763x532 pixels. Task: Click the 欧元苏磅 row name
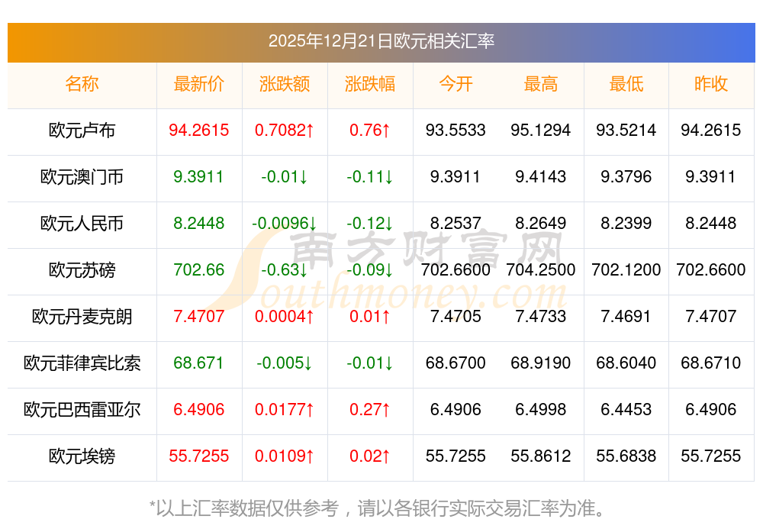82,269
